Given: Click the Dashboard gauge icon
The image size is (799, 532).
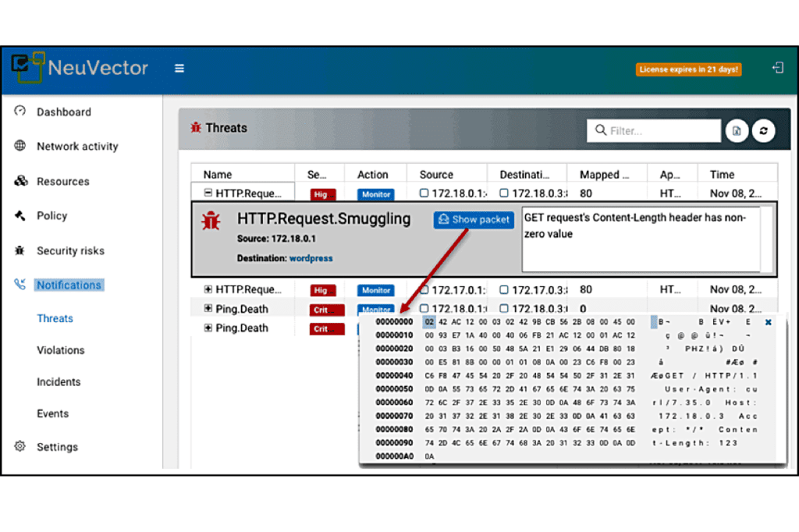Looking at the screenshot, I should [20, 111].
